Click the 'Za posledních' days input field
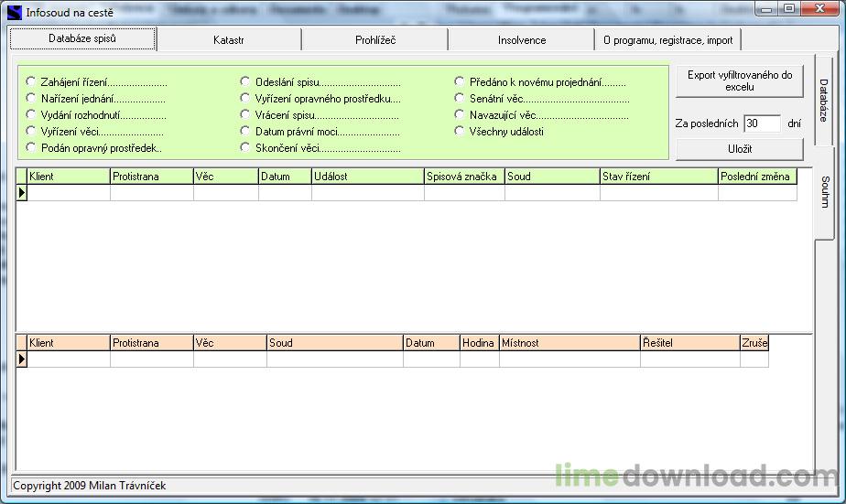846x504 pixels. click(x=761, y=123)
